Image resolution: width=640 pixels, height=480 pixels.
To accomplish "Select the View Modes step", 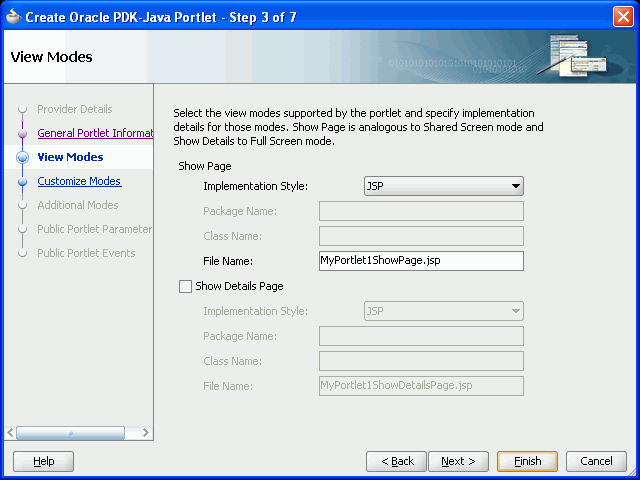I will [70, 157].
